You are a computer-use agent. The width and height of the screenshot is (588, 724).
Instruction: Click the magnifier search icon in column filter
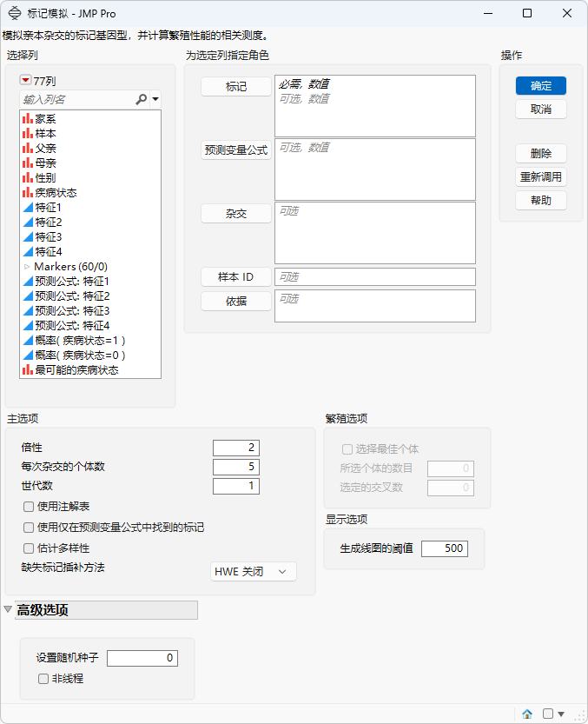[142, 99]
